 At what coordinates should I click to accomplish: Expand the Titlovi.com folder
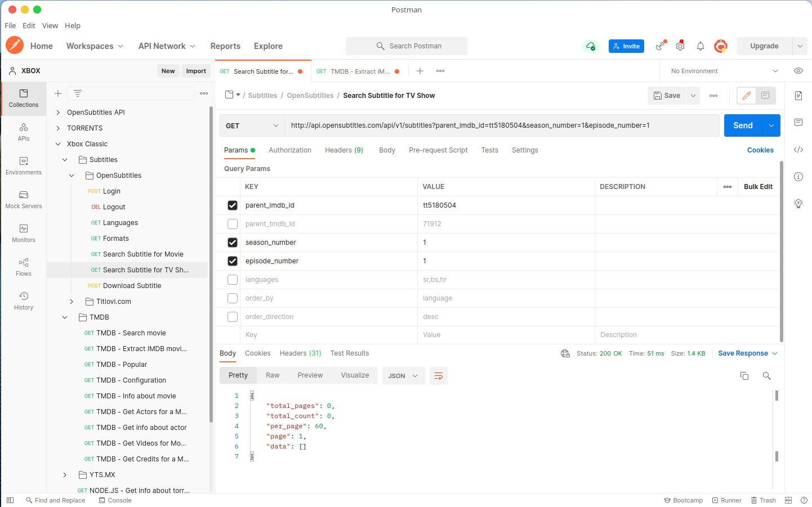pos(72,302)
